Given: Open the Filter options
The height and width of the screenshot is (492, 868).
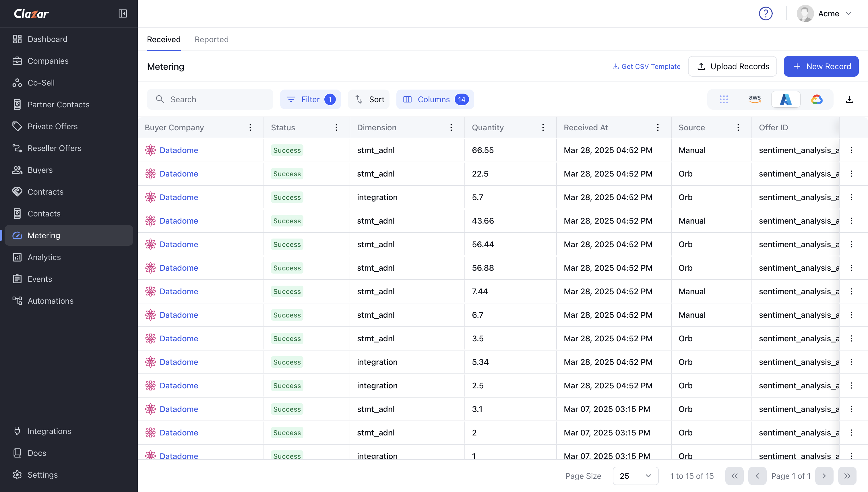Looking at the screenshot, I should [x=311, y=99].
